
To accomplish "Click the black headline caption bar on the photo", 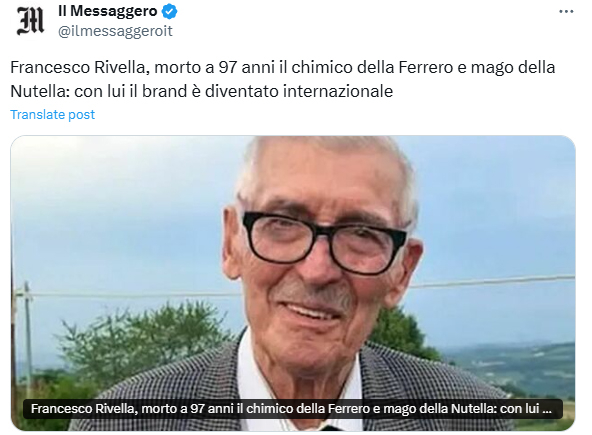I will 293,409.
